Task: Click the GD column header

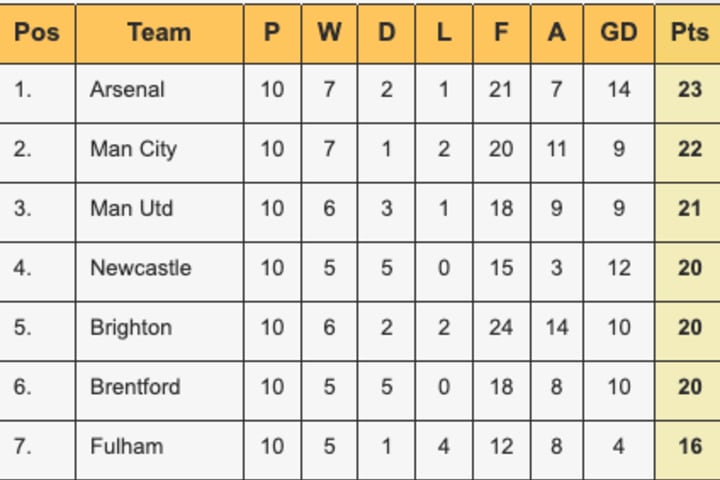Action: tap(618, 32)
